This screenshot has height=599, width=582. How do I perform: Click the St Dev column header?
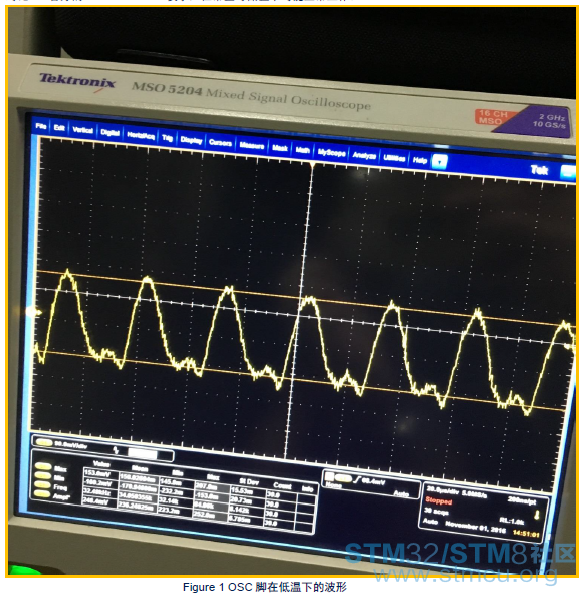click(248, 481)
